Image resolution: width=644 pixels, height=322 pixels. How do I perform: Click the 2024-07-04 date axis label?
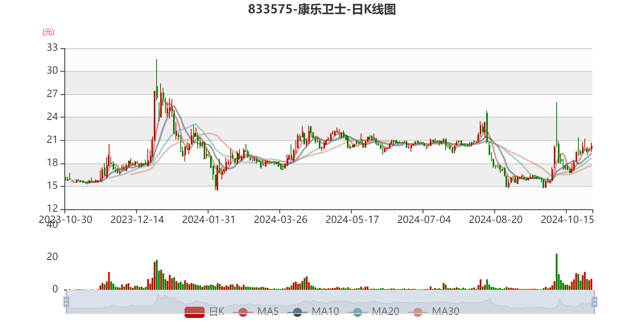tap(424, 220)
